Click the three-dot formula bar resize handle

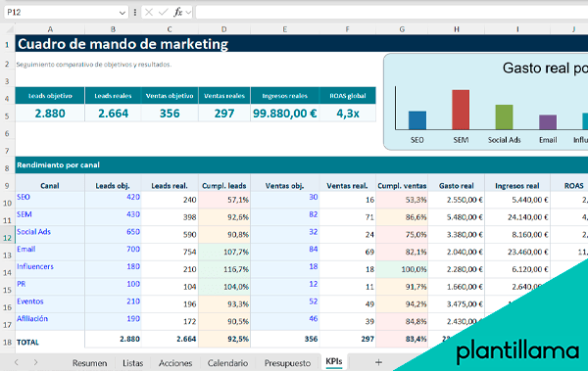click(134, 13)
